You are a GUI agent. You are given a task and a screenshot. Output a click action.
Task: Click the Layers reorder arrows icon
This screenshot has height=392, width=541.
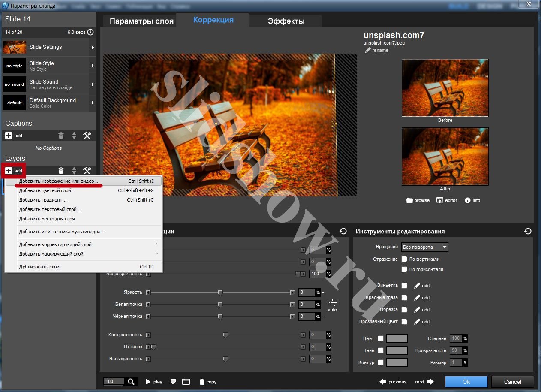[x=74, y=171]
